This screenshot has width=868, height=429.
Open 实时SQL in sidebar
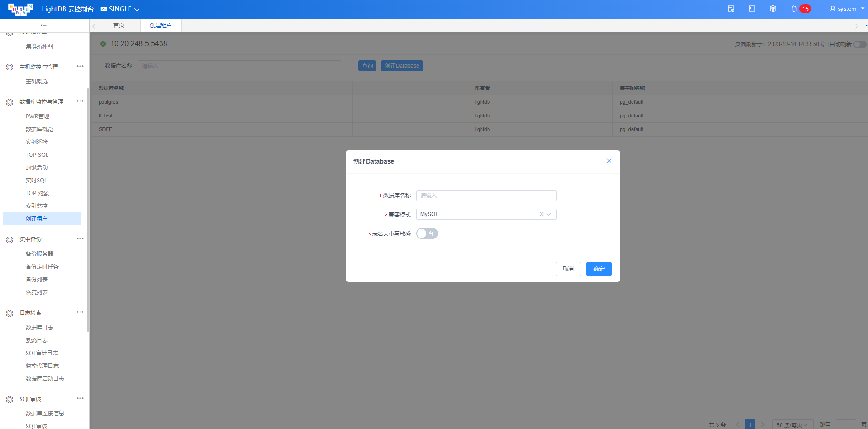(x=37, y=180)
